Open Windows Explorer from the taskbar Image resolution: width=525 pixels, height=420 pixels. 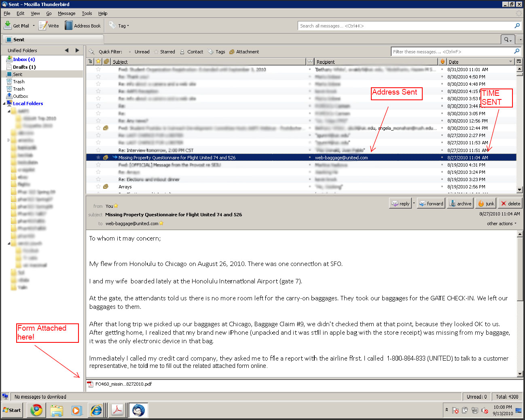point(57,410)
